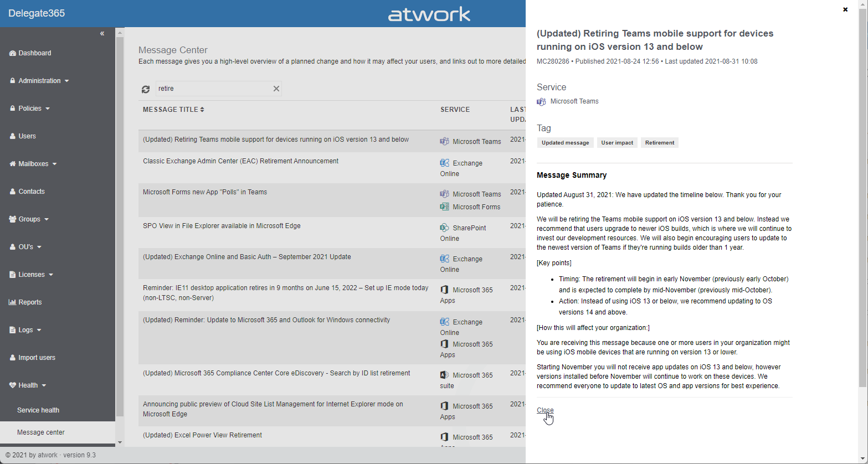The height and width of the screenshot is (464, 868).
Task: Open the Service health menu item
Action: [38, 410]
